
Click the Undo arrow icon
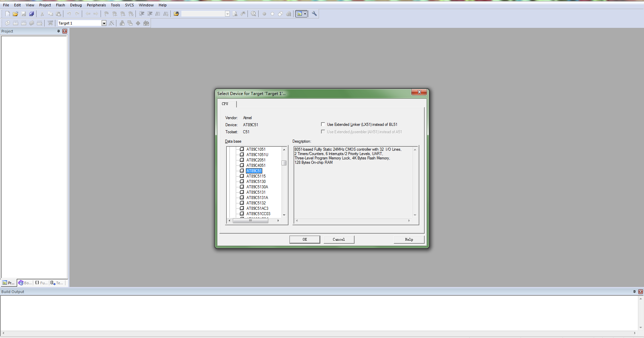tap(69, 14)
